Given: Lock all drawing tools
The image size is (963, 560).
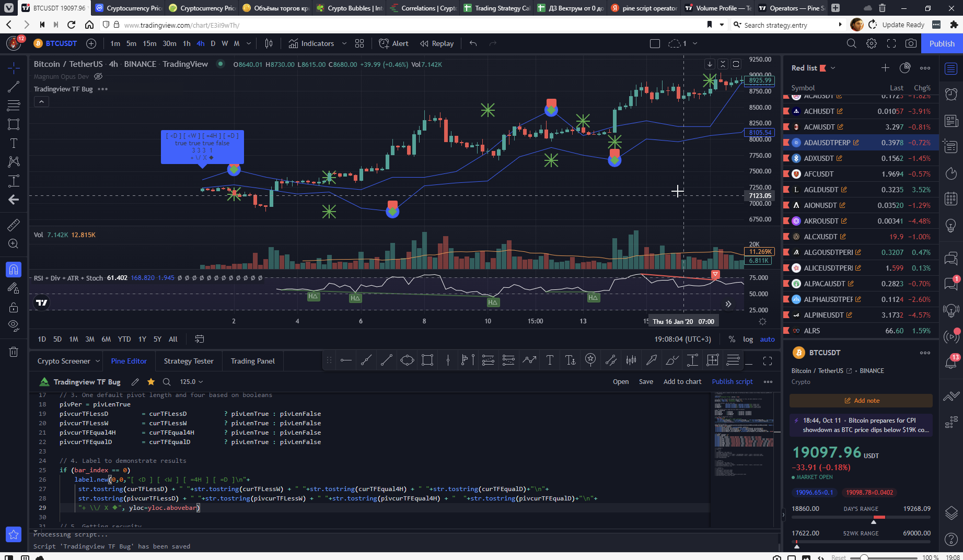Looking at the screenshot, I should click(x=14, y=307).
